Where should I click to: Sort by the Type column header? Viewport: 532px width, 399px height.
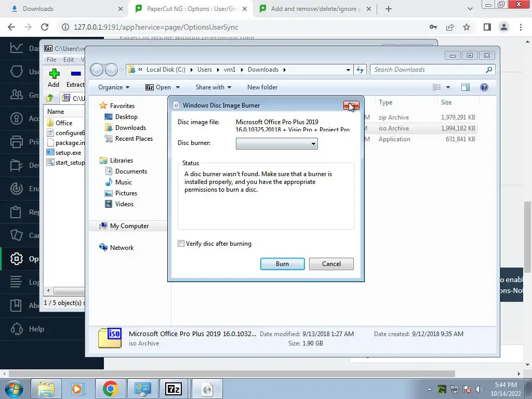(x=385, y=102)
